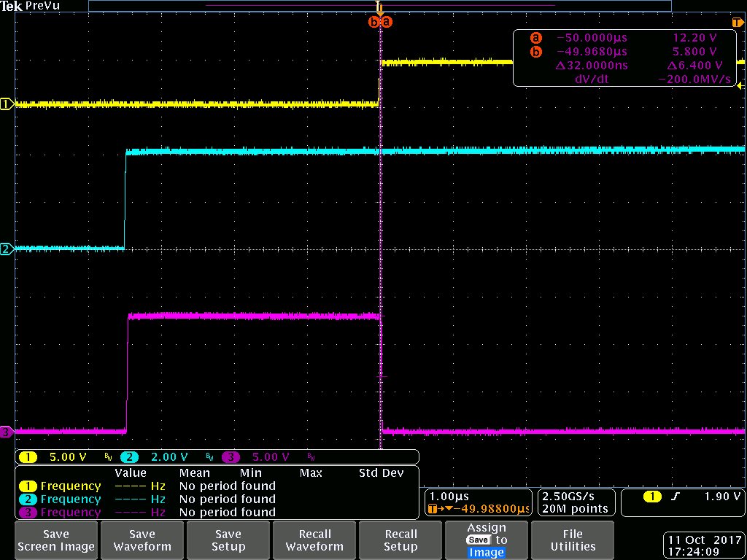Click the cursor a icon in readout box
This screenshot has width=747, height=560.
click(x=536, y=38)
